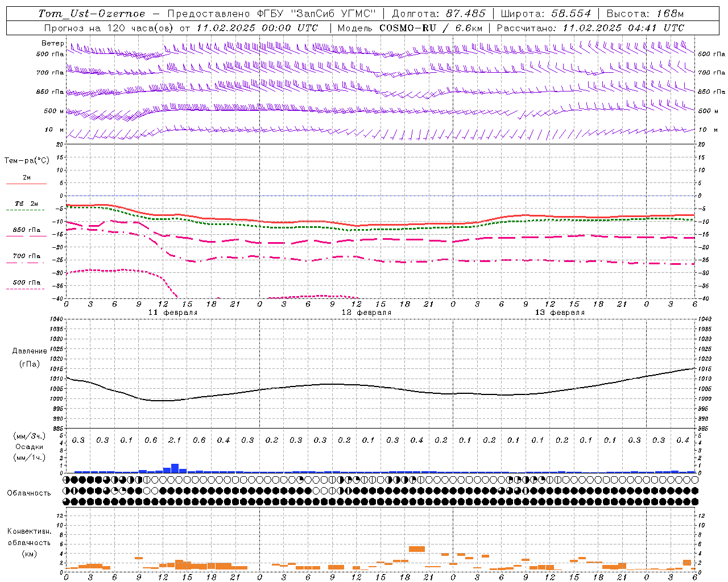Click the Тем-ра(°C) temperature panel label
This screenshot has width=728, height=582.
point(27,161)
